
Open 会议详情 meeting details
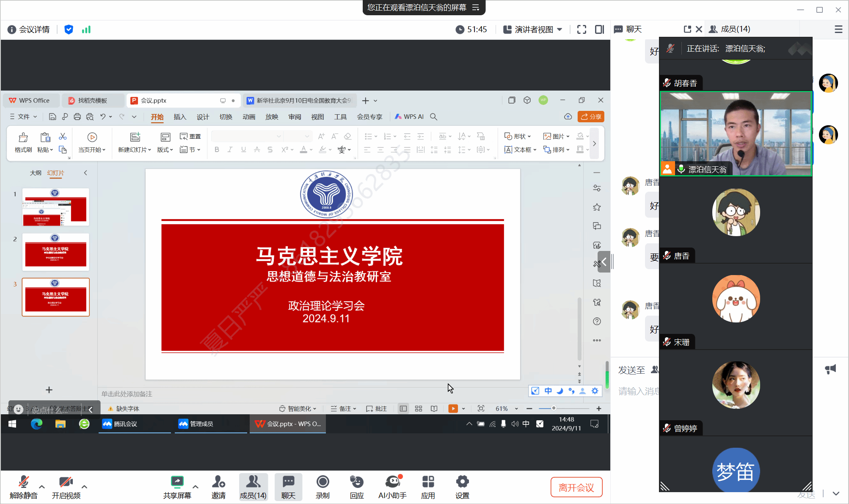(29, 29)
